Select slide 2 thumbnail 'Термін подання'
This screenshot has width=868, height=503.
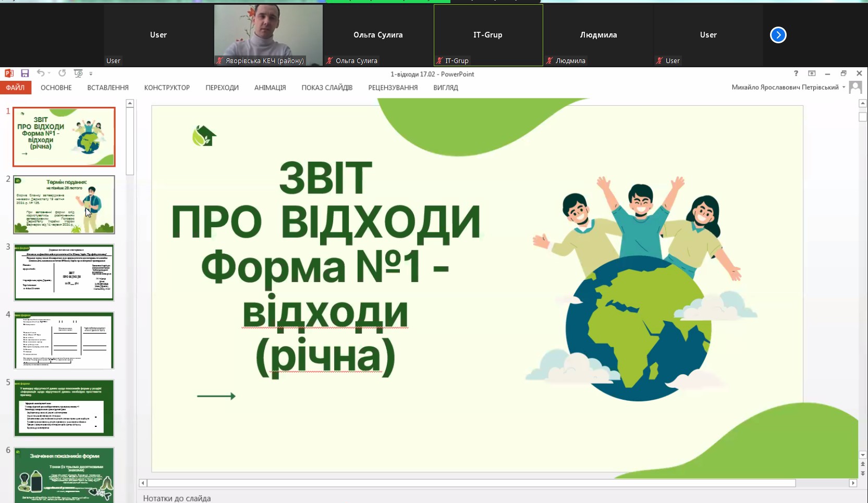click(x=64, y=204)
